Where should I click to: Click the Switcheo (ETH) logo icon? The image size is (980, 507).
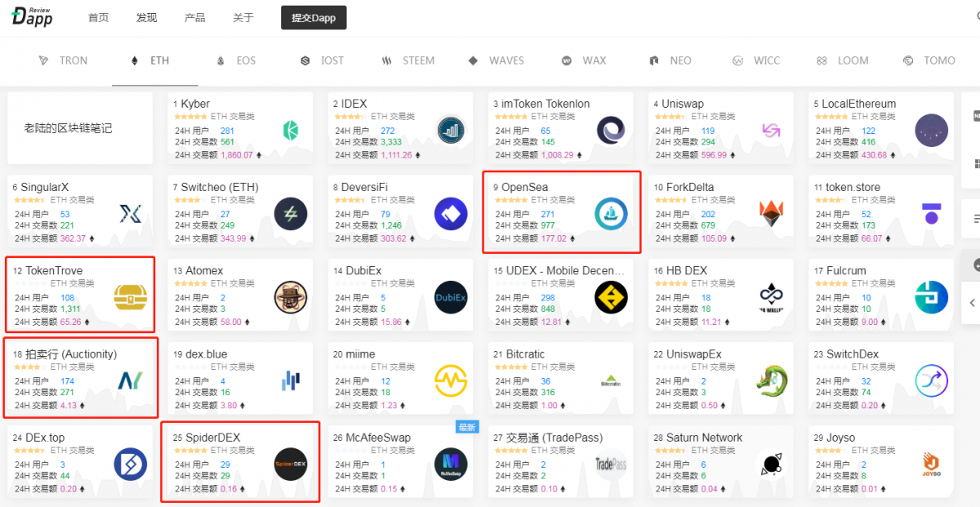[291, 214]
